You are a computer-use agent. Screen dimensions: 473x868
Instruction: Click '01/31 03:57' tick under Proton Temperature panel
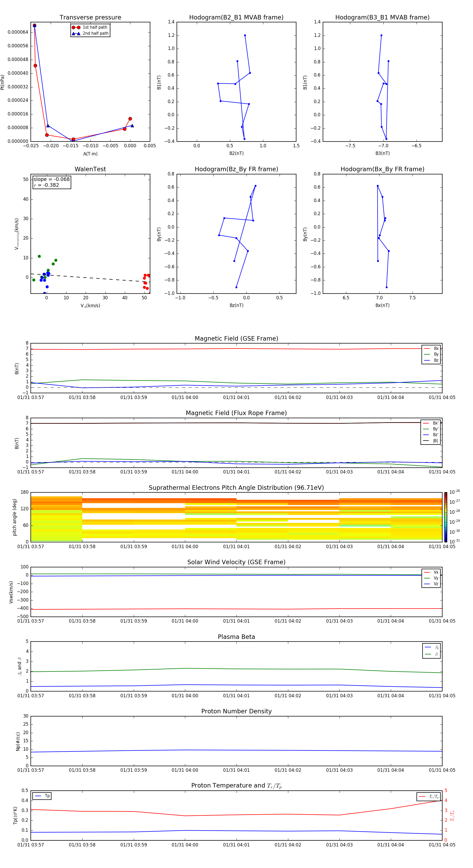pyautogui.click(x=31, y=845)
